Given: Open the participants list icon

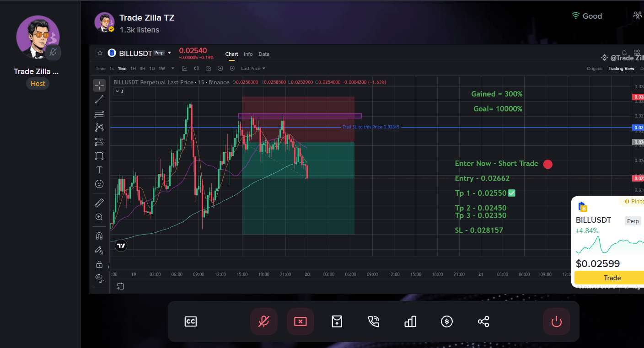Looking at the screenshot, I should (x=638, y=16).
